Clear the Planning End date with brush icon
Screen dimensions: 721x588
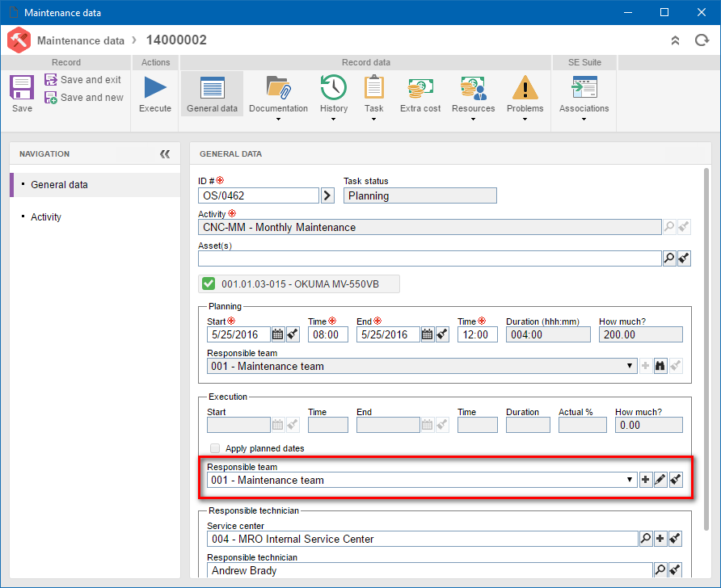click(x=442, y=334)
